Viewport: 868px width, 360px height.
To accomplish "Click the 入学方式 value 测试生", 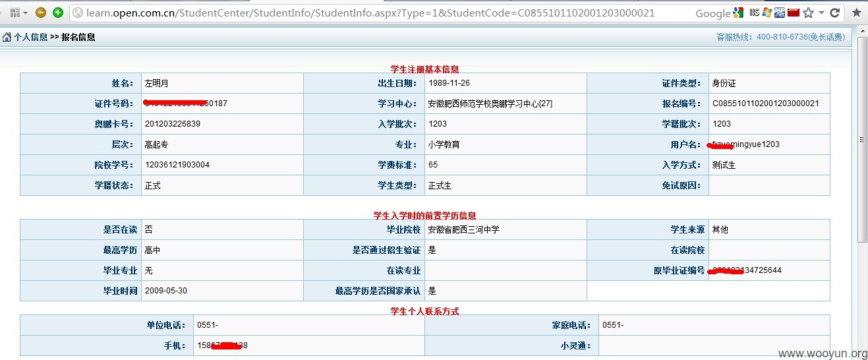I will pyautogui.click(x=724, y=165).
